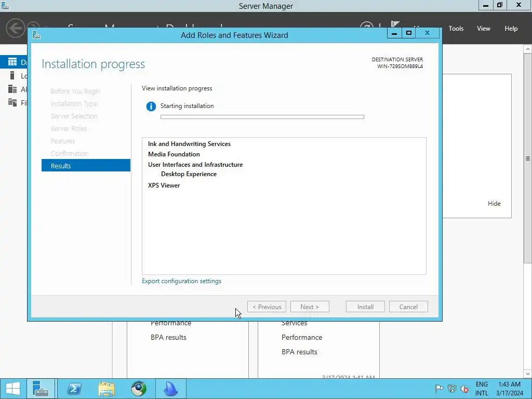532x399 pixels.
Task: Open File Explorer from the taskbar
Action: 107,389
